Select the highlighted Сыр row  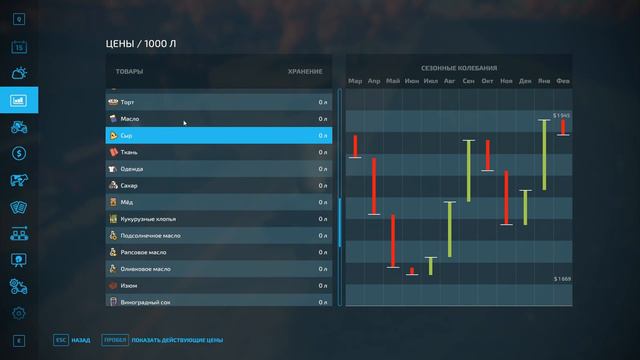click(219, 135)
